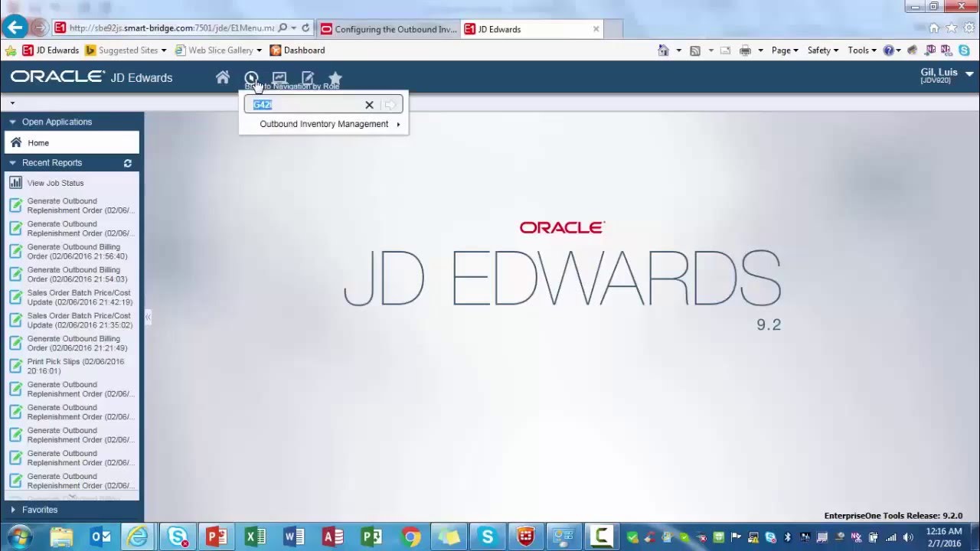980x551 pixels.
Task: Open Sales Order Batch Price/Cost Update 21:35:02
Action: click(80, 321)
